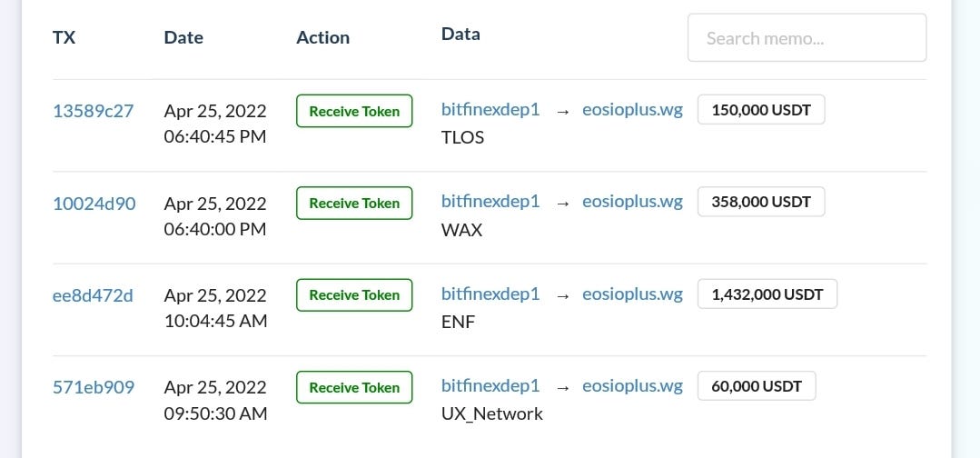This screenshot has width=980, height=458.
Task: Click the 1,432,000 USDT amount badge
Action: 767,294
